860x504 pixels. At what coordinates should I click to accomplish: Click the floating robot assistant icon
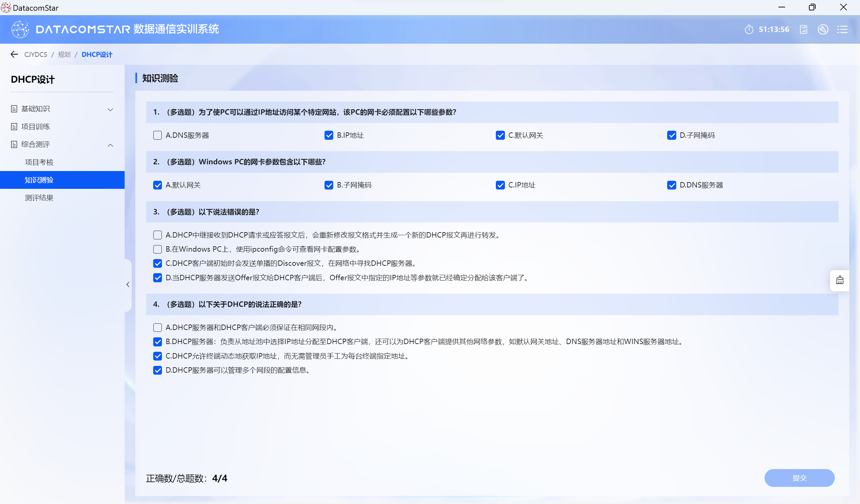[x=840, y=281]
